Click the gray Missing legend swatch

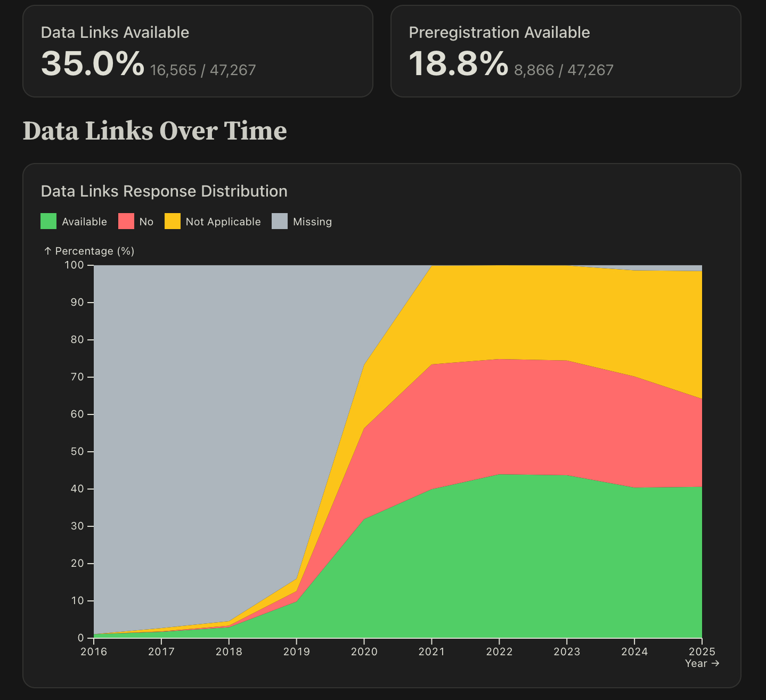pos(280,221)
